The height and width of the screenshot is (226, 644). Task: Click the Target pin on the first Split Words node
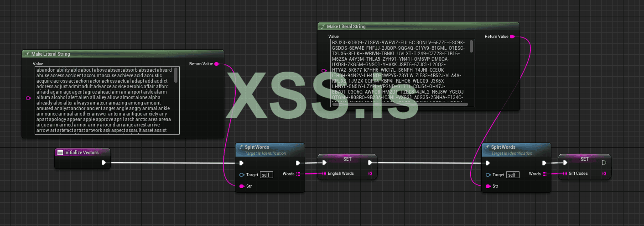click(x=242, y=175)
